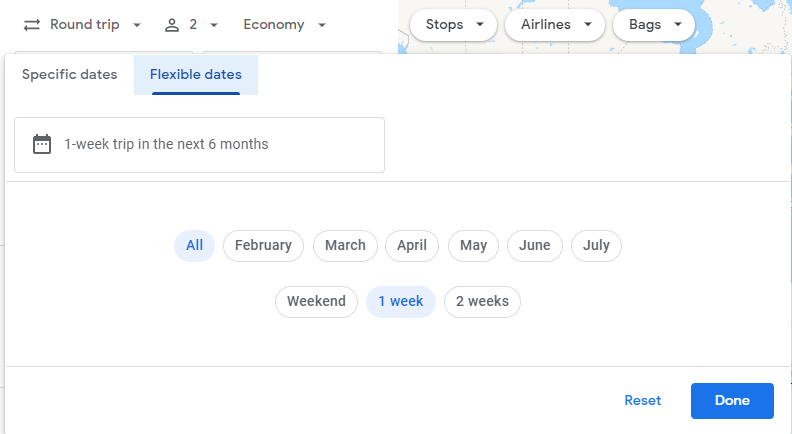792x434 pixels.
Task: Open the Airlines filter
Action: pyautogui.click(x=555, y=25)
